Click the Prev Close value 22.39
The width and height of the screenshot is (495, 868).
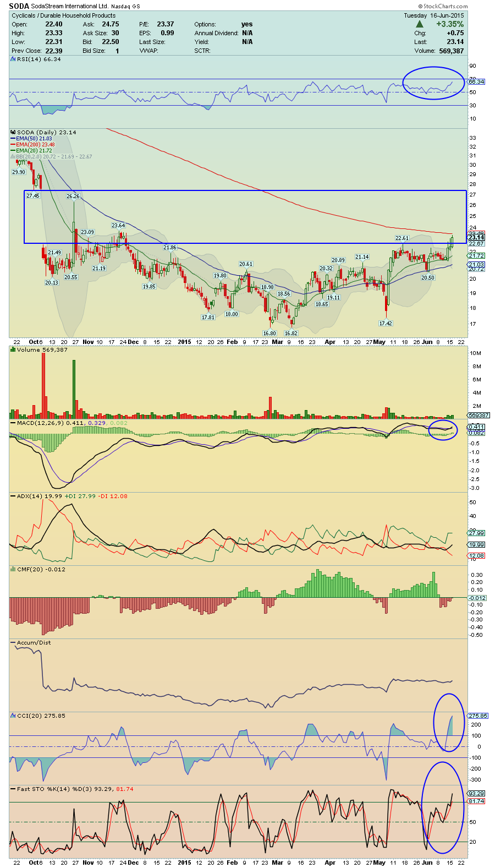[x=54, y=51]
